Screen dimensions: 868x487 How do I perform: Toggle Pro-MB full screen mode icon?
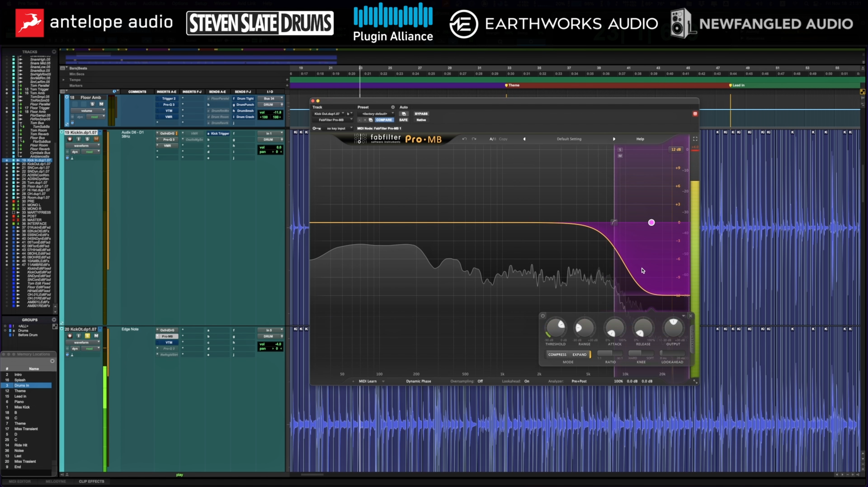[695, 139]
